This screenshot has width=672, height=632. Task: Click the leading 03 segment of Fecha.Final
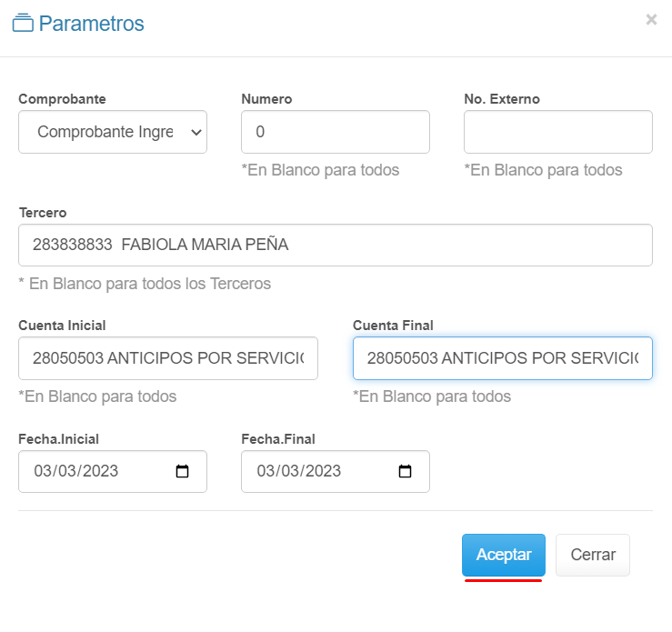click(266, 471)
